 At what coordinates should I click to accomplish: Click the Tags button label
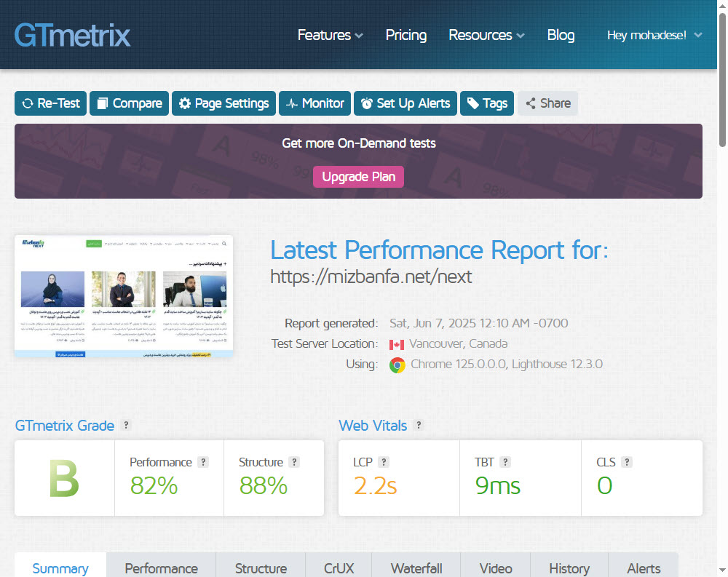[495, 103]
